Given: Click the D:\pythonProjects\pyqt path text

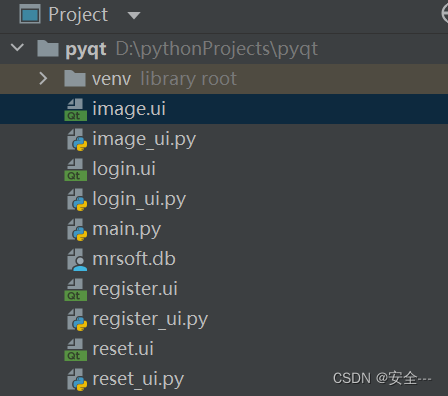Looking at the screenshot, I should (217, 49).
